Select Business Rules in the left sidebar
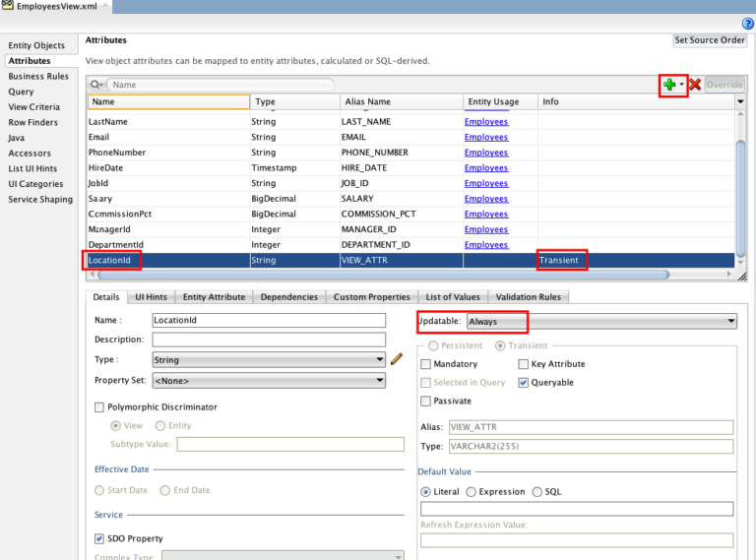The width and height of the screenshot is (756, 560). [x=38, y=76]
